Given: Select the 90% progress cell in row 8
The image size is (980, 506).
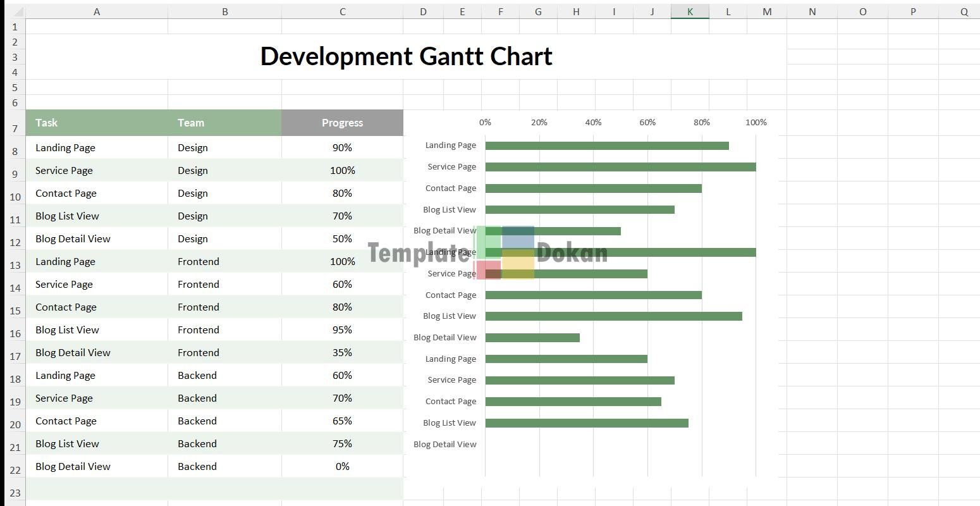Looking at the screenshot, I should click(x=342, y=147).
